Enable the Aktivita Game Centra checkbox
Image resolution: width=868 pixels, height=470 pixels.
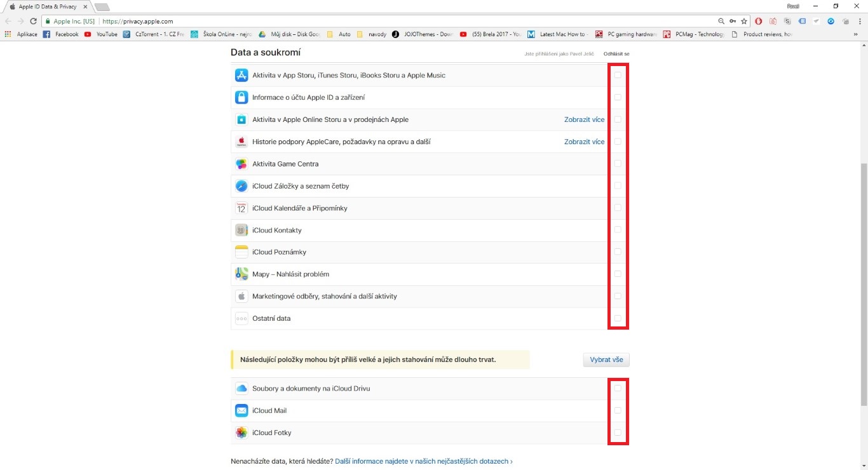pos(618,163)
